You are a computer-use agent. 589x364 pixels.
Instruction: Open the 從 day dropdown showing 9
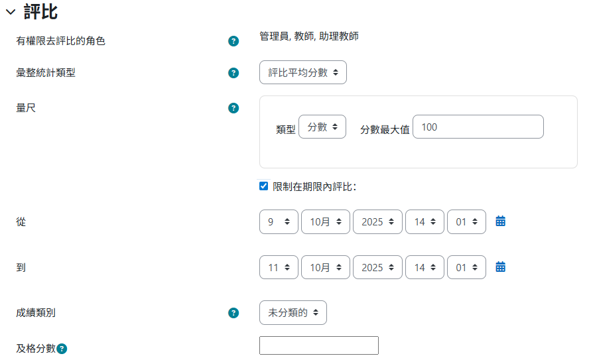[279, 222]
